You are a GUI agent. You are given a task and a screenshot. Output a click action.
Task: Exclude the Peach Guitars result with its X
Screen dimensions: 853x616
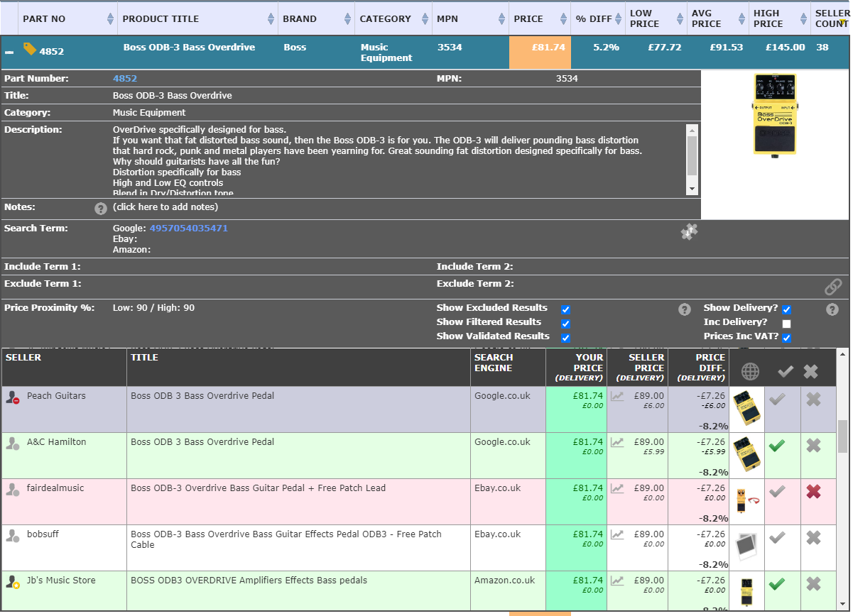[x=814, y=400]
